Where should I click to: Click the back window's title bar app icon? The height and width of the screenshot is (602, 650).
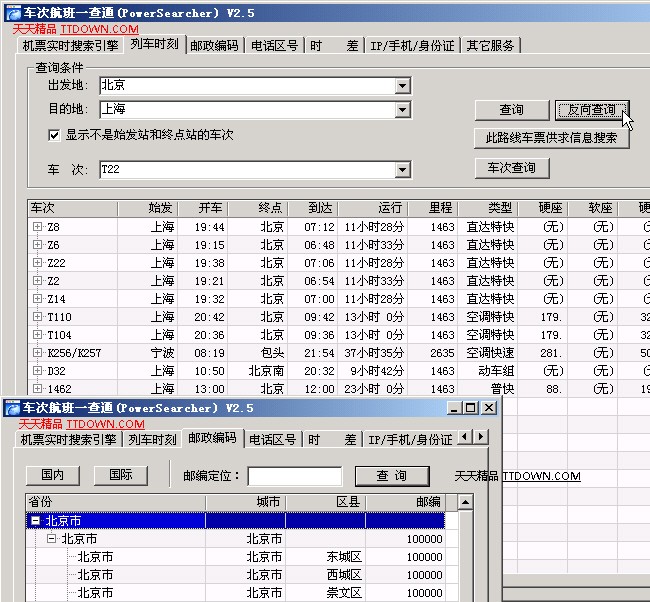pyautogui.click(x=13, y=13)
